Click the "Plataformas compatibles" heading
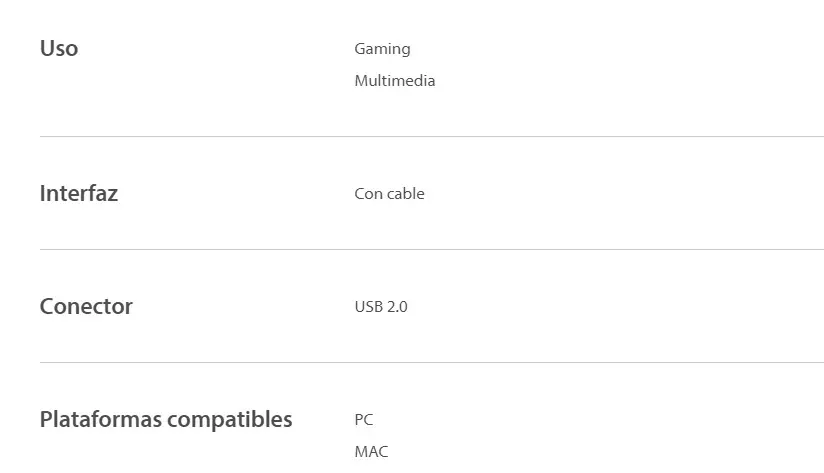824x473 pixels. point(166,420)
